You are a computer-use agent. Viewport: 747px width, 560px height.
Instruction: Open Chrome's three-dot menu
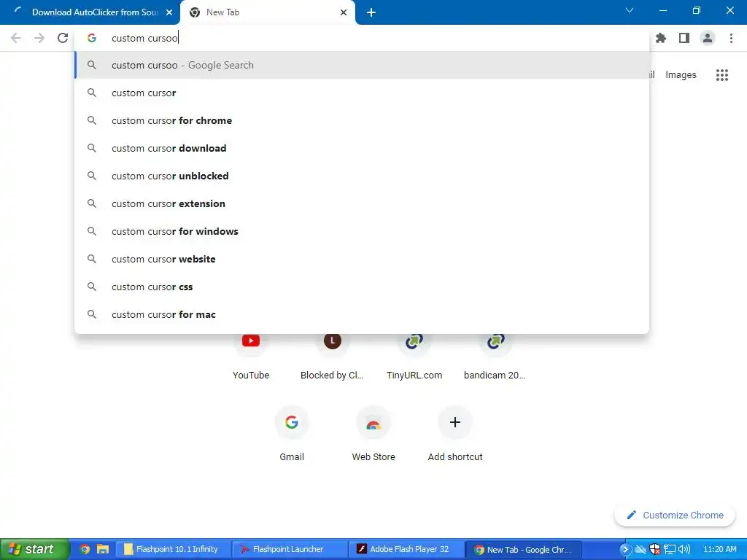(x=731, y=38)
